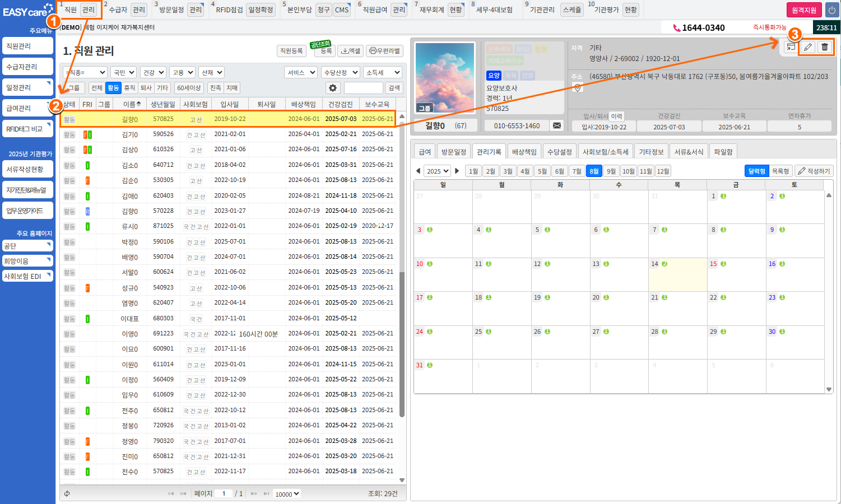841x504 pixels.
Task: Open the 직종 dropdown filter
Action: point(85,72)
